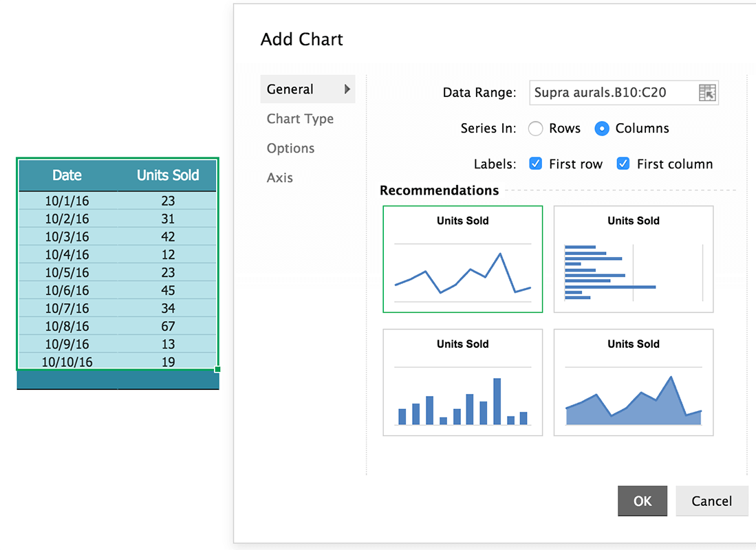Choose the horizontal bar chart recommendation

(634, 259)
